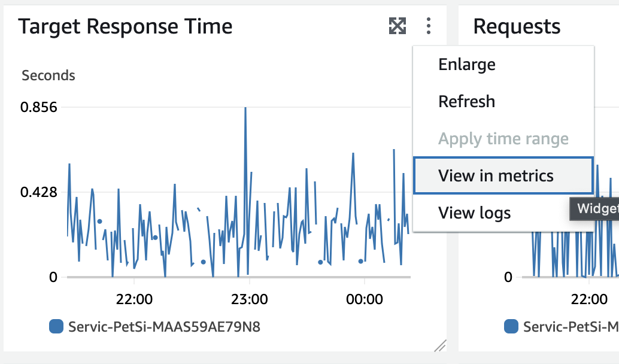
Task: Select View in metrics menu entry
Action: pyautogui.click(x=496, y=175)
